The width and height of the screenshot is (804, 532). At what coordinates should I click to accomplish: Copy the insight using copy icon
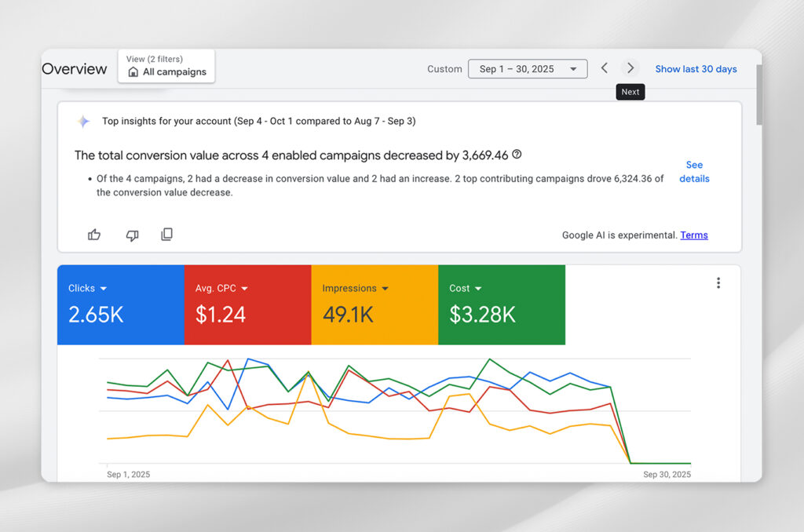166,235
